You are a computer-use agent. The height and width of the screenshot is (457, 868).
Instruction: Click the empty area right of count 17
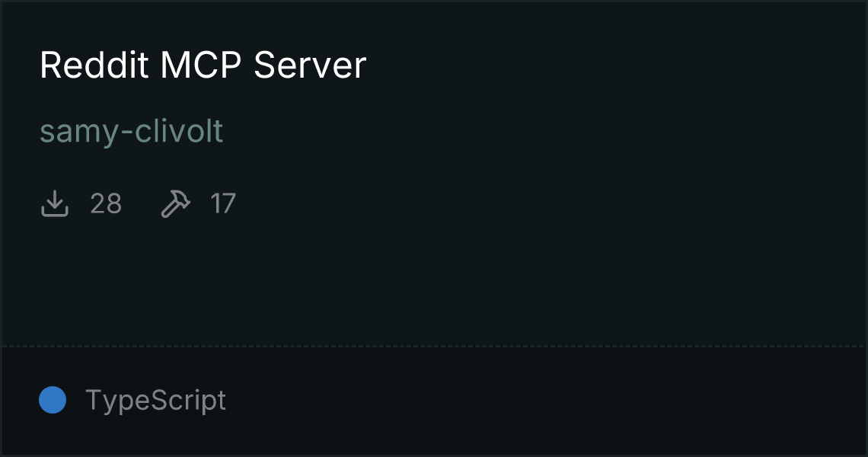[548, 204]
